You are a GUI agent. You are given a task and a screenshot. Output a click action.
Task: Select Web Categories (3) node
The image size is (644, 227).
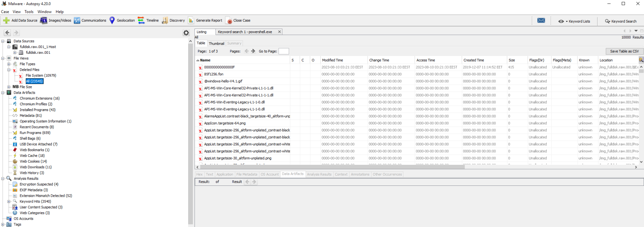[x=34, y=213]
